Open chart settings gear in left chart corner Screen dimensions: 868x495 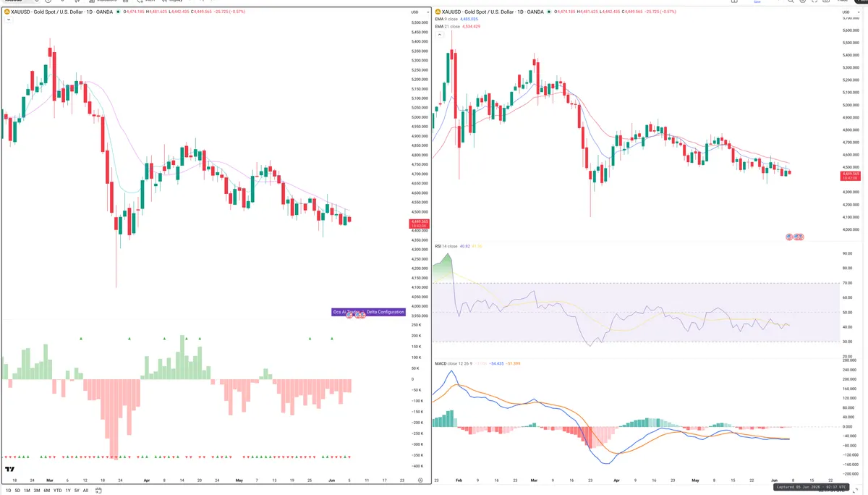420,480
